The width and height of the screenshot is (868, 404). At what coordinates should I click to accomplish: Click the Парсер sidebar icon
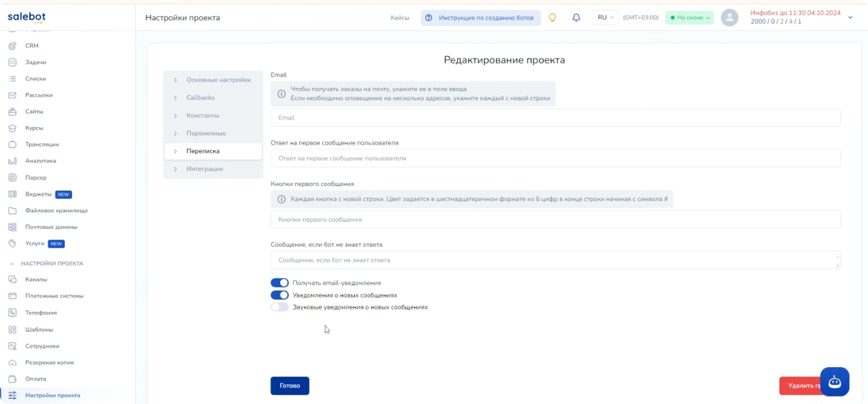click(12, 178)
